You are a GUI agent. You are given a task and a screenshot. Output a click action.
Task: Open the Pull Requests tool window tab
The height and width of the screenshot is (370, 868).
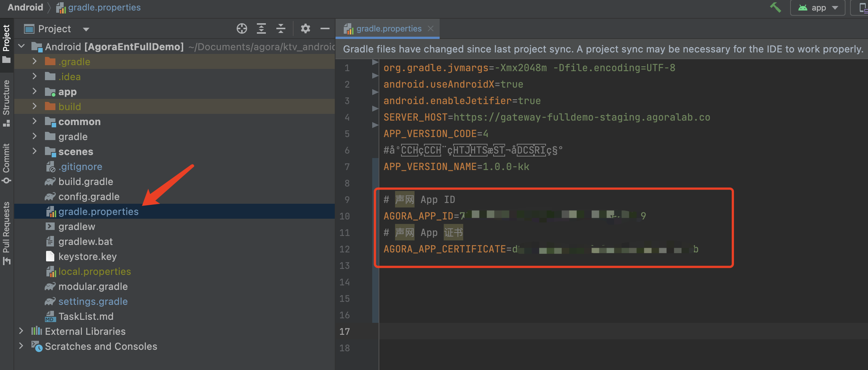(x=6, y=233)
